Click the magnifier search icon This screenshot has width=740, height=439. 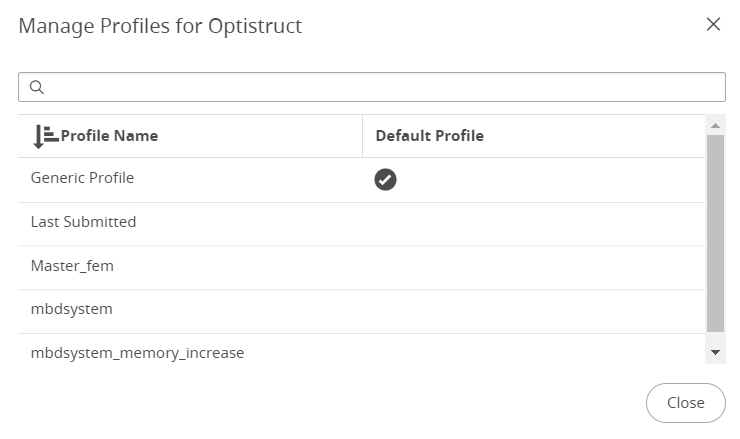[37, 87]
